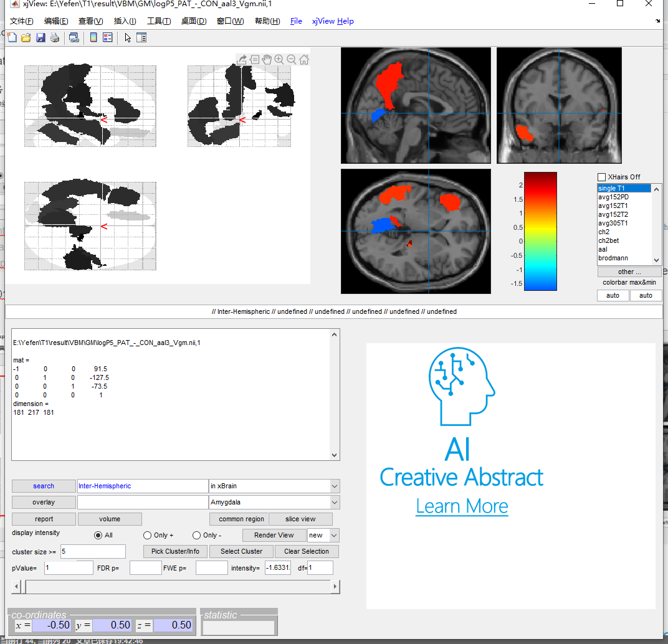This screenshot has height=644, width=668.
Task: Click the Open File folder icon
Action: pos(26,37)
